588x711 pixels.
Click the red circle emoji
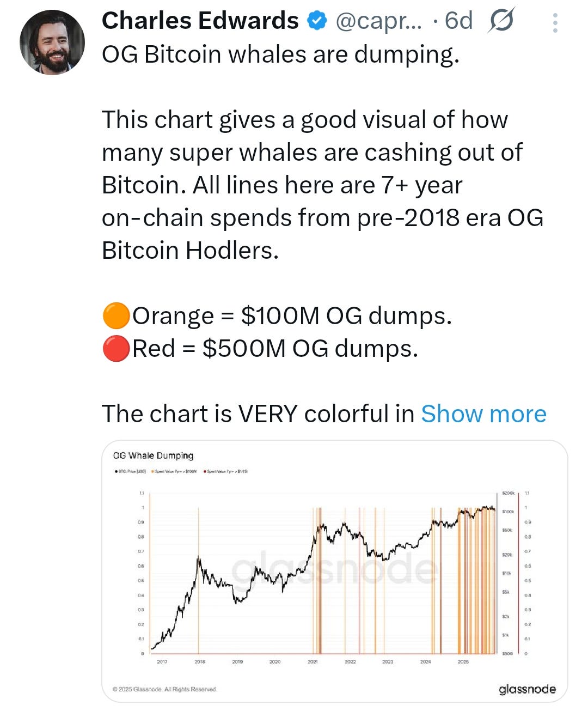tap(116, 349)
